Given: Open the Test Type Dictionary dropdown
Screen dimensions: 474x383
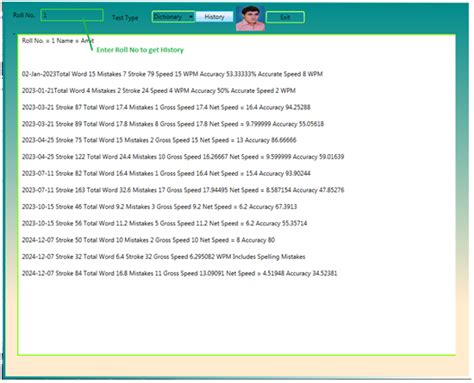Looking at the screenshot, I should pyautogui.click(x=173, y=17).
